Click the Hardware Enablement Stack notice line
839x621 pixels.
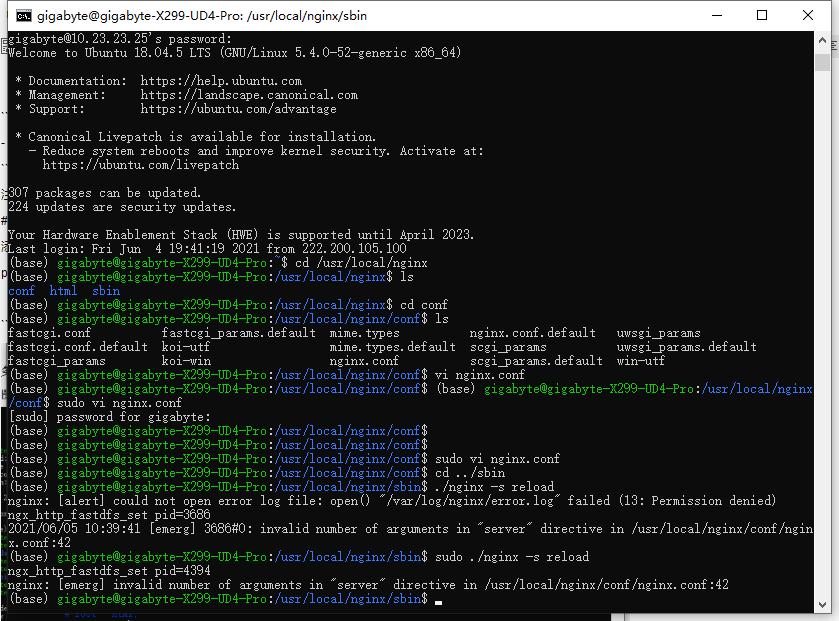[x=241, y=235]
